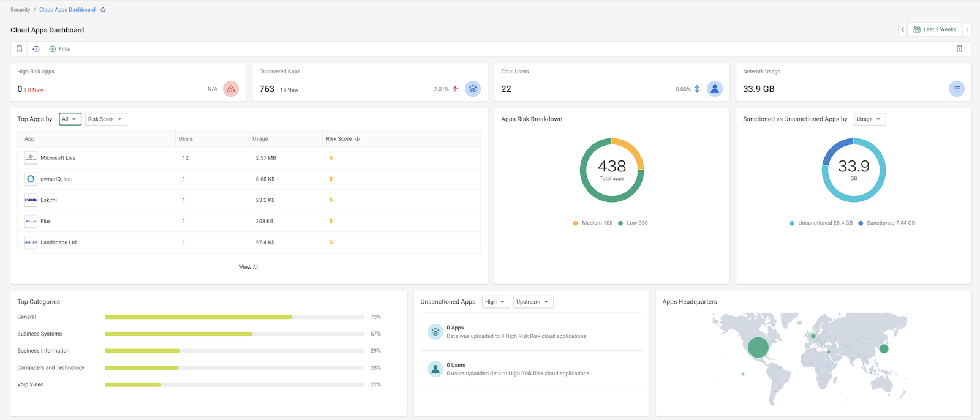Click the large green bubble over North America

pyautogui.click(x=758, y=347)
